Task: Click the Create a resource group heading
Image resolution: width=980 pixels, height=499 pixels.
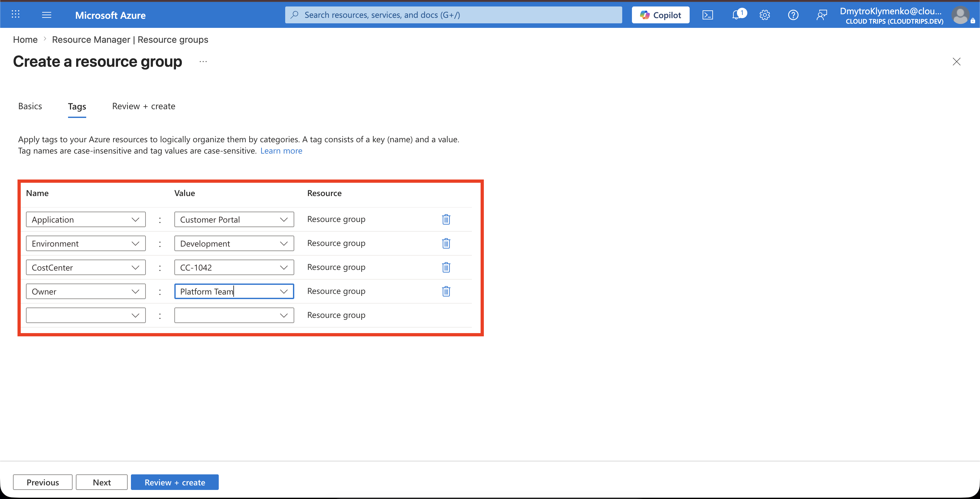Action: [x=98, y=61]
